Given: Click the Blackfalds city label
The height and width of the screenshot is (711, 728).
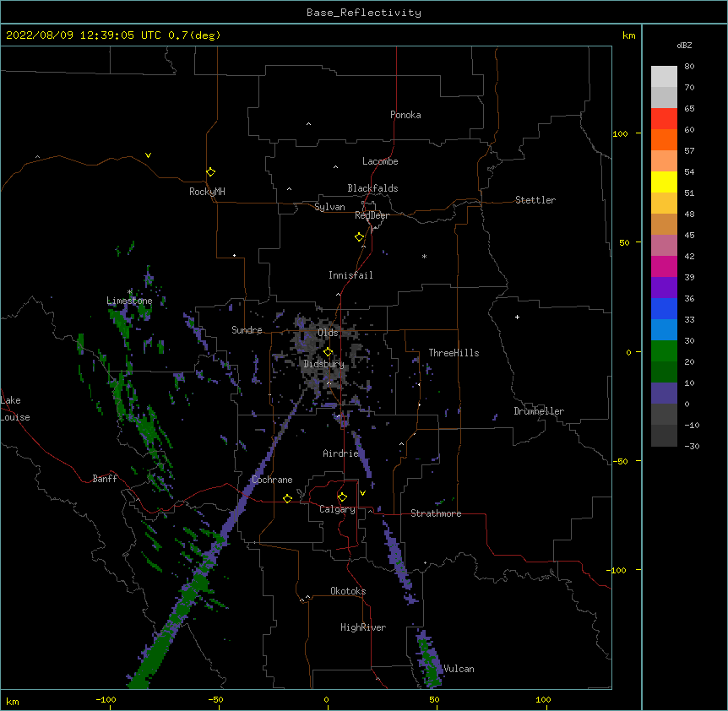Looking at the screenshot, I should pyautogui.click(x=372, y=188).
